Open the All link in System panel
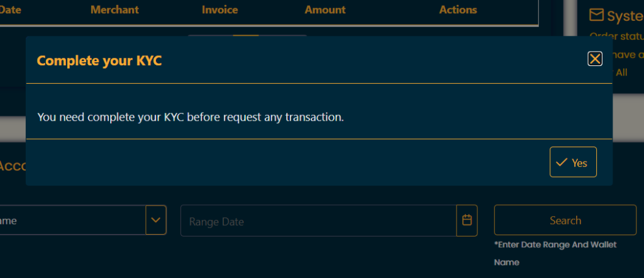Image resolution: width=644 pixels, height=278 pixels. (x=621, y=73)
